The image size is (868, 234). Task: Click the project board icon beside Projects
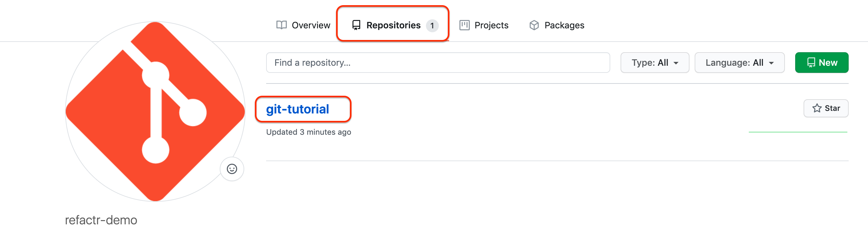click(464, 25)
